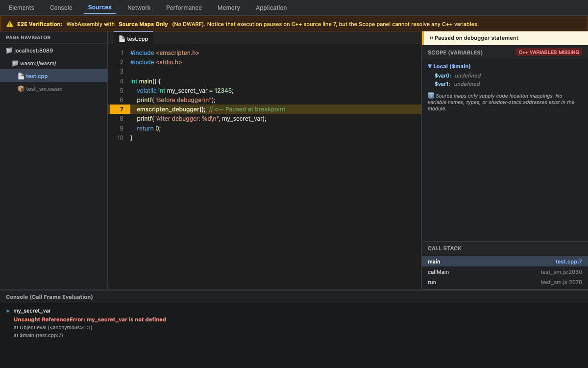Image resolution: width=588 pixels, height=368 pixels.
Task: Switch to the Performance tab
Action: coord(184,8)
